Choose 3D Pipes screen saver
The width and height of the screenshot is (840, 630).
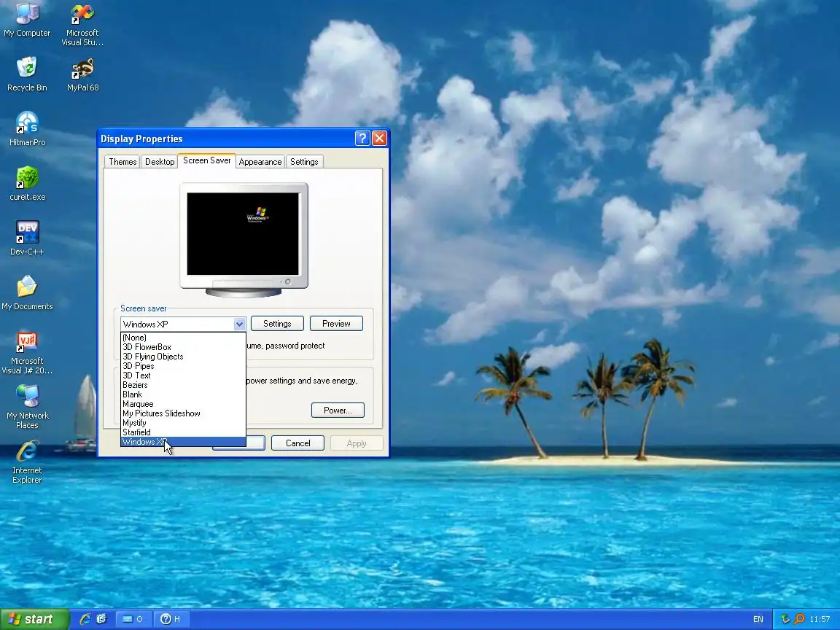(183, 366)
